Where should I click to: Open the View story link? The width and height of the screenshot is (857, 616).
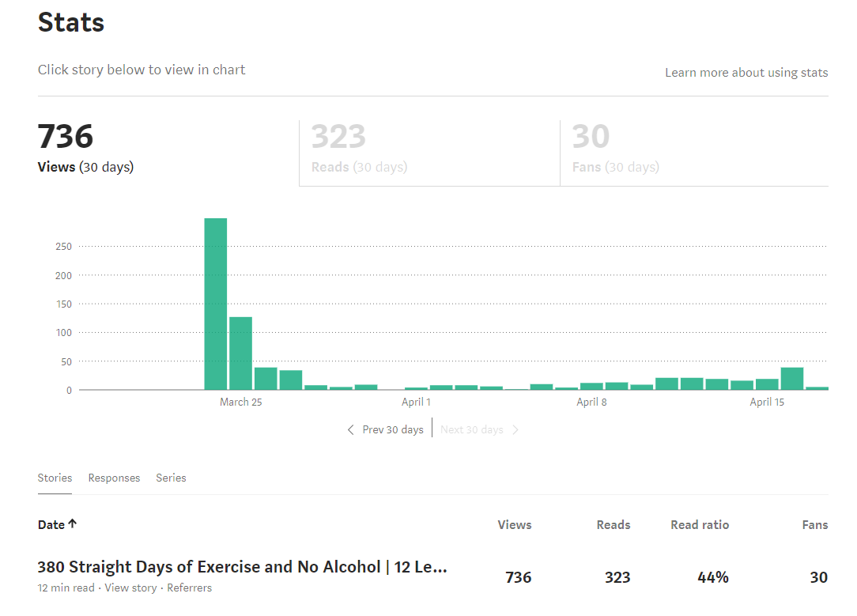tap(130, 588)
